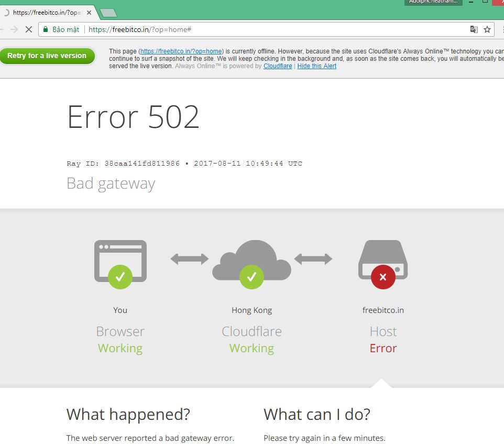Click the 'Error 502' heading
Image resolution: width=504 pixels, height=444 pixels.
click(x=133, y=117)
